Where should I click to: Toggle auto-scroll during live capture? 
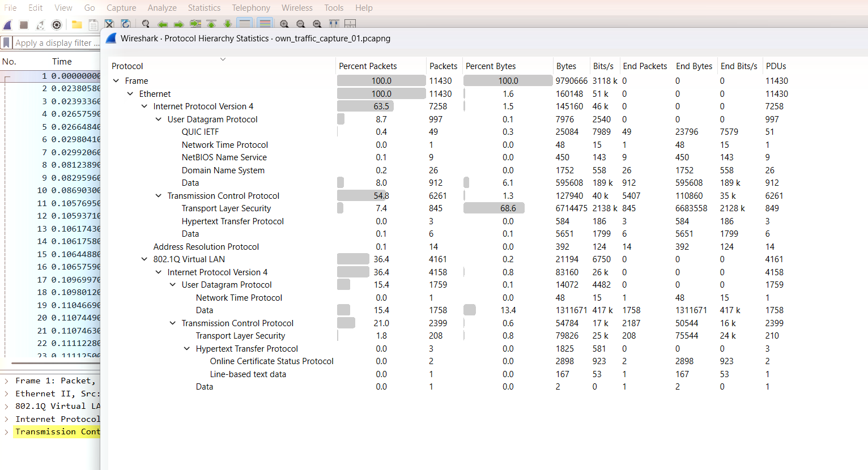(245, 24)
